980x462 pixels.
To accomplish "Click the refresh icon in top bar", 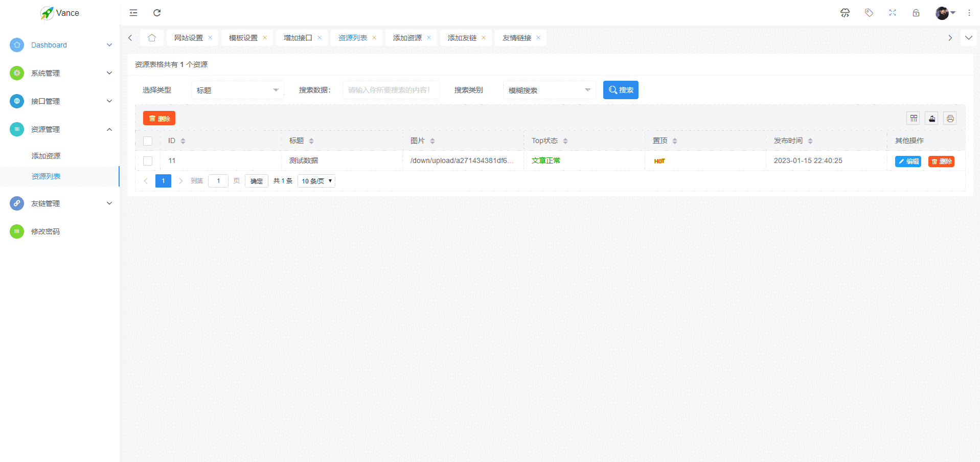I will pos(157,13).
